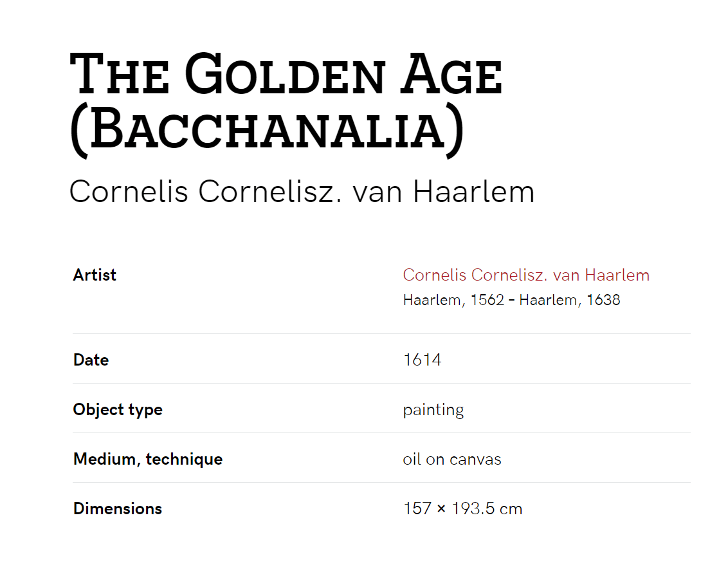This screenshot has height=567, width=728.
Task: Click the 'Medium, technique' field label
Action: (x=148, y=459)
